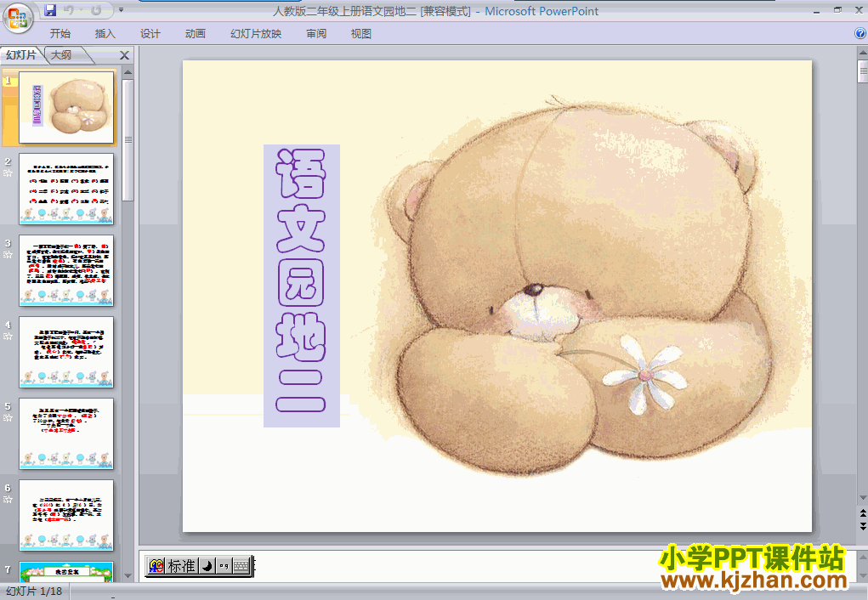Select the 幻灯片 pane tab
The image size is (868, 600).
pos(21,54)
